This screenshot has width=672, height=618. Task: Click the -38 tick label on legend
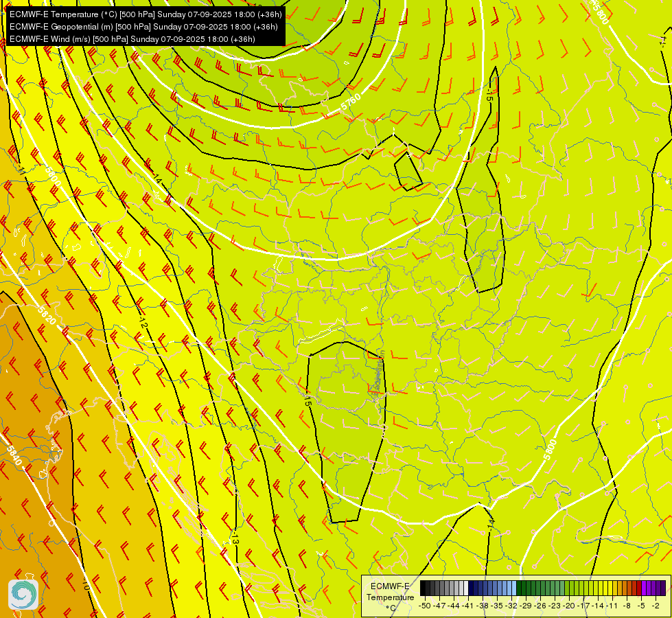point(483,606)
